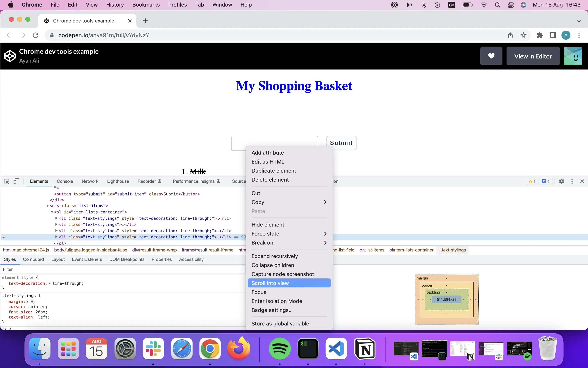This screenshot has width=588, height=368.
Task: Click the issues message badge
Action: click(546, 181)
